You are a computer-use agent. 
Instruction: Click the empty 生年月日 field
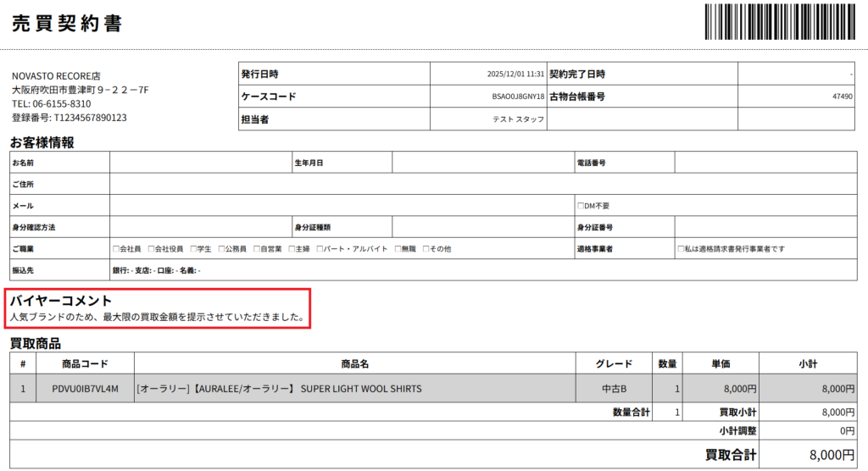point(482,162)
